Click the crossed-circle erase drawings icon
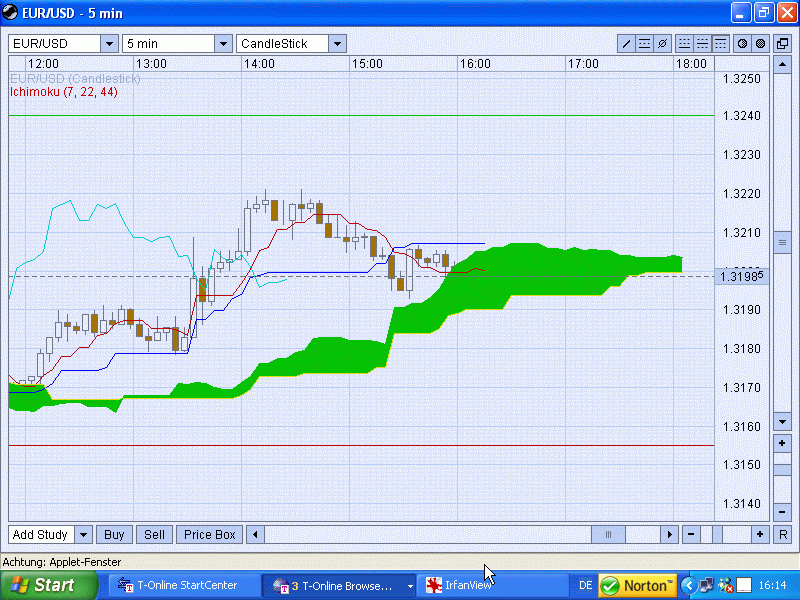 662,44
